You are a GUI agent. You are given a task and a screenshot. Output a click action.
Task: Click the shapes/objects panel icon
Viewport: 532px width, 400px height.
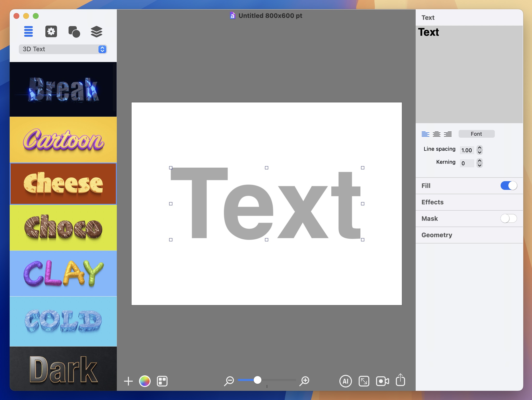(73, 32)
